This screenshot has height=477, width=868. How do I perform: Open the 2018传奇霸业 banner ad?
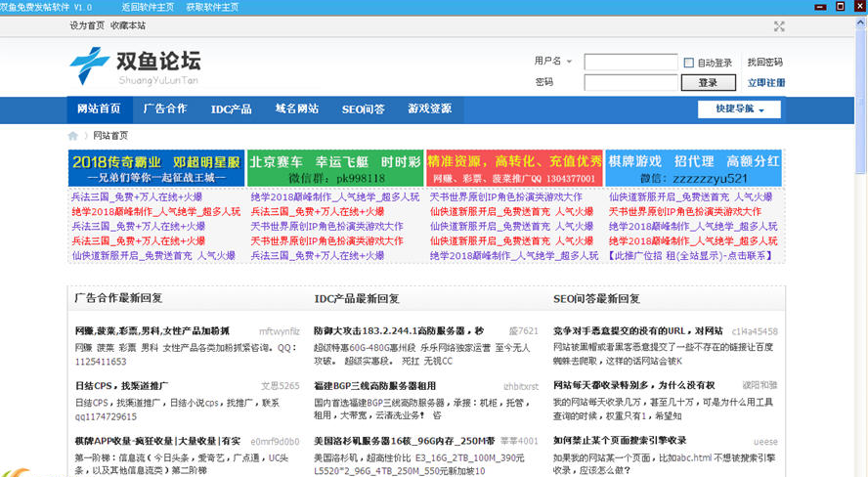click(156, 169)
